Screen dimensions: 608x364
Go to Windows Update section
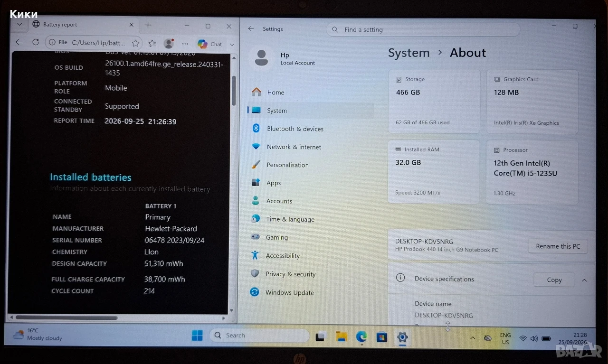pyautogui.click(x=283, y=292)
